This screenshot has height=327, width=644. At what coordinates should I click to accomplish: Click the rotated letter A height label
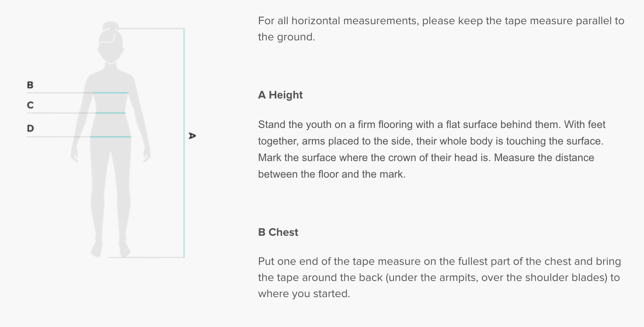click(192, 136)
